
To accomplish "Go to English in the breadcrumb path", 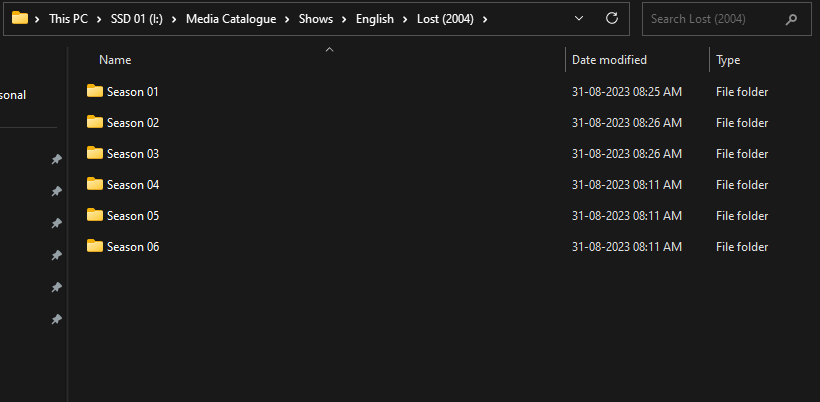I will [375, 19].
